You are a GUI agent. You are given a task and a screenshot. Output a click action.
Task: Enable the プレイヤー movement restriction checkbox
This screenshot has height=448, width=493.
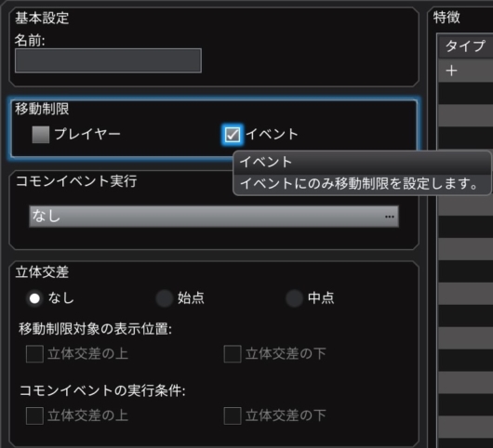tap(41, 135)
